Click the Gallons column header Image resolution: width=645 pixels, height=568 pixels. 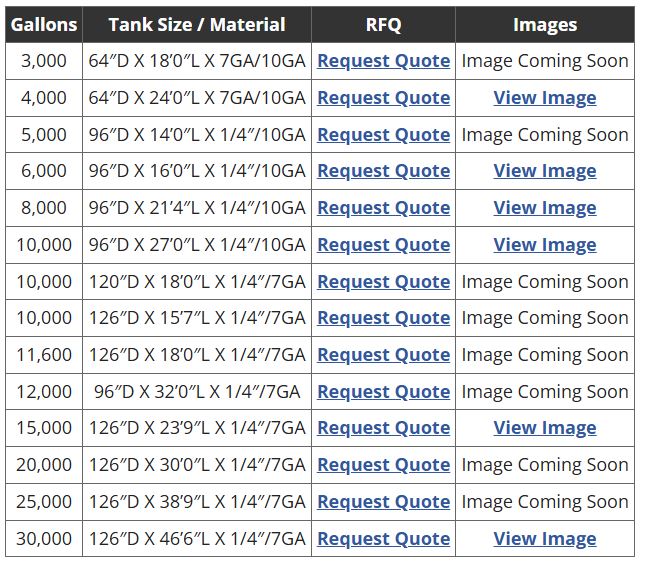click(x=44, y=25)
